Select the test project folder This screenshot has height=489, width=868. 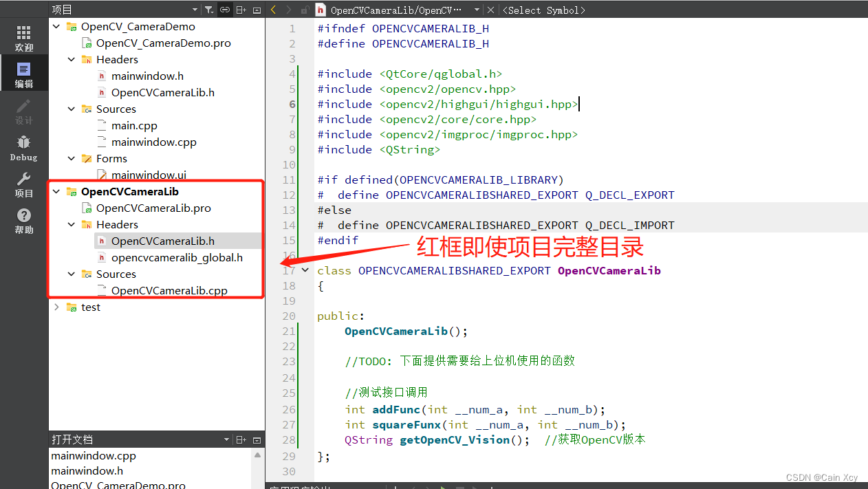(x=90, y=307)
